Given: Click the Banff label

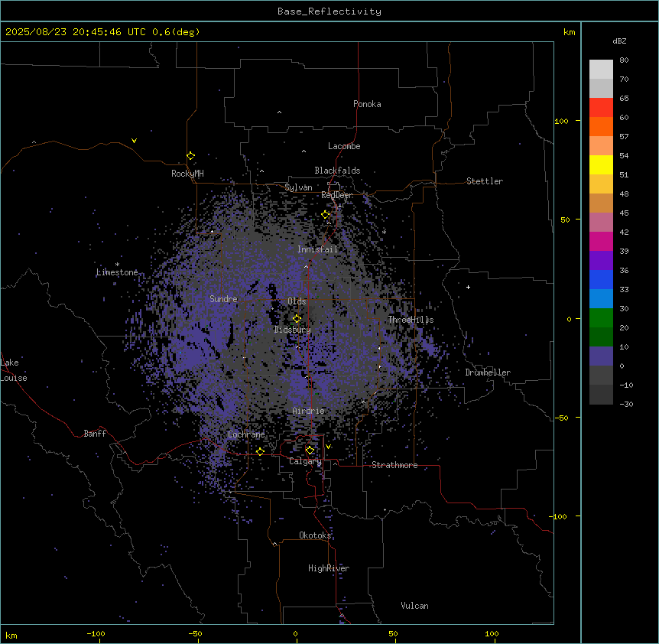Looking at the screenshot, I should pos(95,434).
